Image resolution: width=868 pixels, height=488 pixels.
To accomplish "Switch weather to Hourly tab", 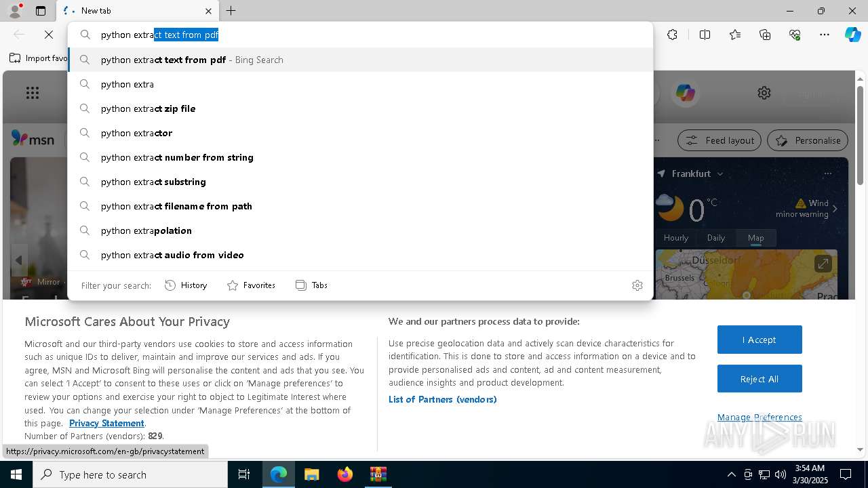I will tap(676, 238).
